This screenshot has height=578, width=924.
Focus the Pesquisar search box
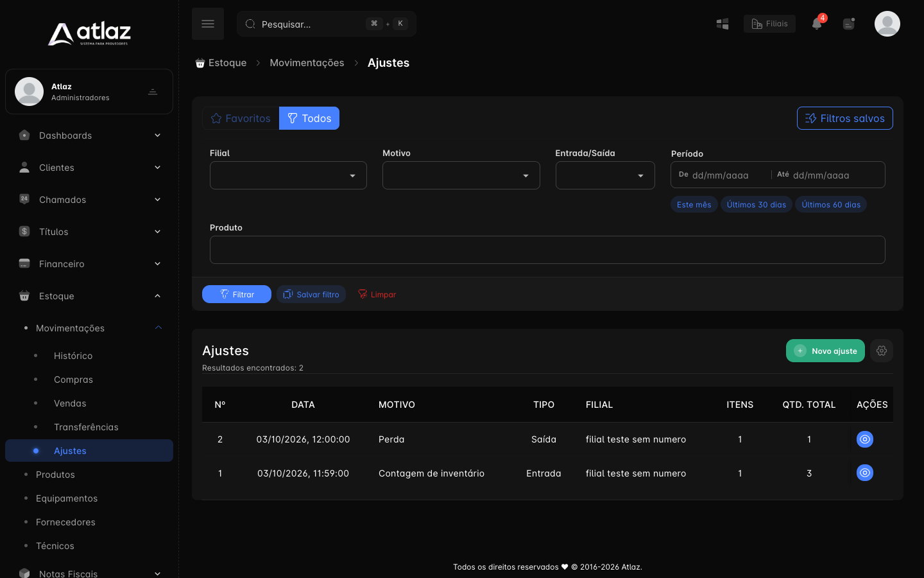point(327,24)
